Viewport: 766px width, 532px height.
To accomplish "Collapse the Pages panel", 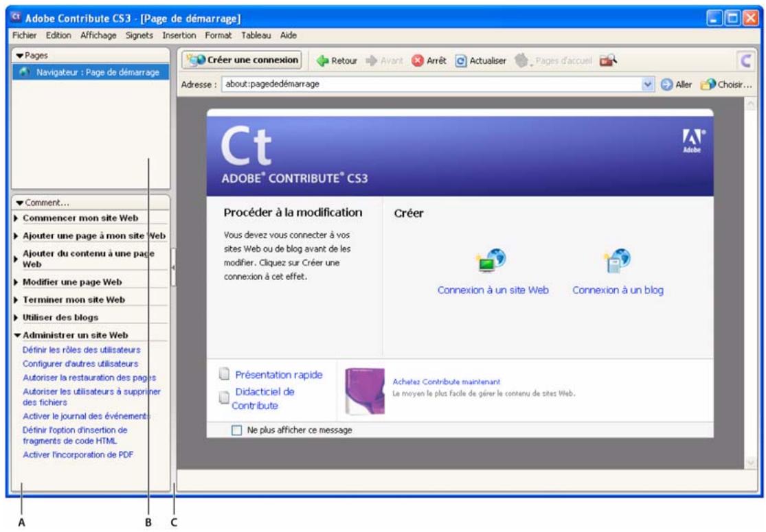I will 19,56.
